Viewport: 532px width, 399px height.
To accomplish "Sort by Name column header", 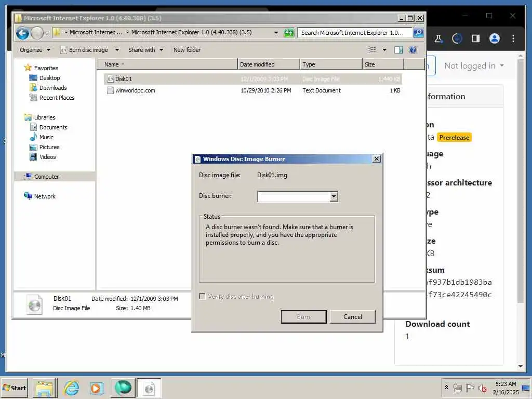I will (x=167, y=64).
